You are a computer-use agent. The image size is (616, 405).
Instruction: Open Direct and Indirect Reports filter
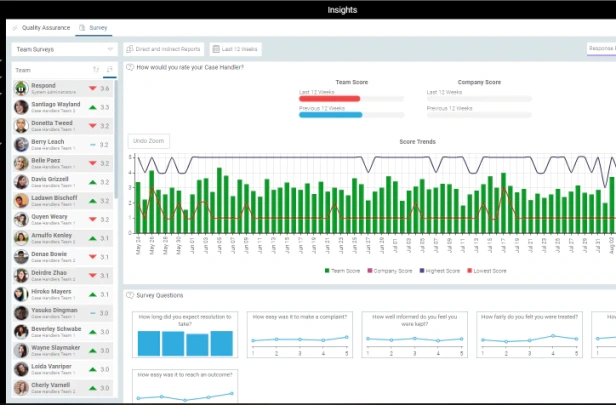(x=163, y=49)
